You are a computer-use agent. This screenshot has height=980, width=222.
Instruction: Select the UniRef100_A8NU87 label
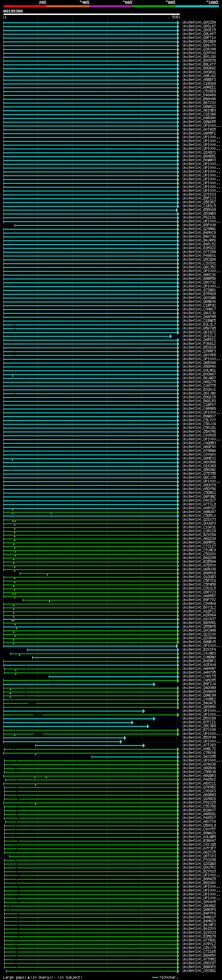[199, 512]
